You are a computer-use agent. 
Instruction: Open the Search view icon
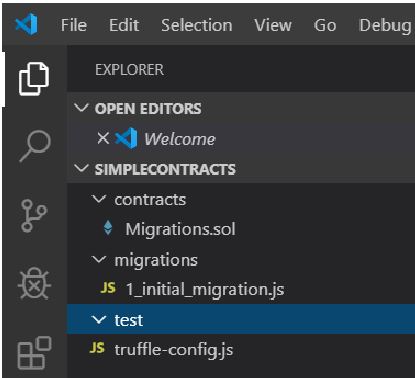click(x=35, y=146)
